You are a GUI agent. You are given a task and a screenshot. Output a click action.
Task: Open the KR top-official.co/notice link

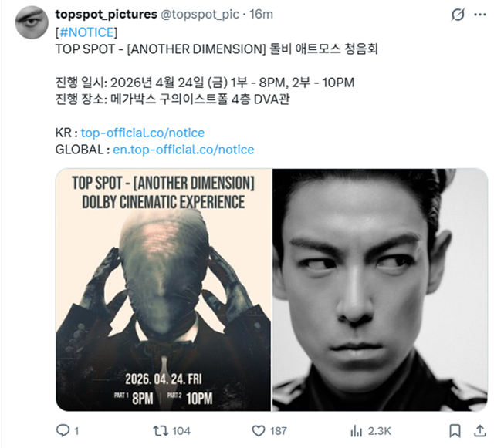click(143, 133)
